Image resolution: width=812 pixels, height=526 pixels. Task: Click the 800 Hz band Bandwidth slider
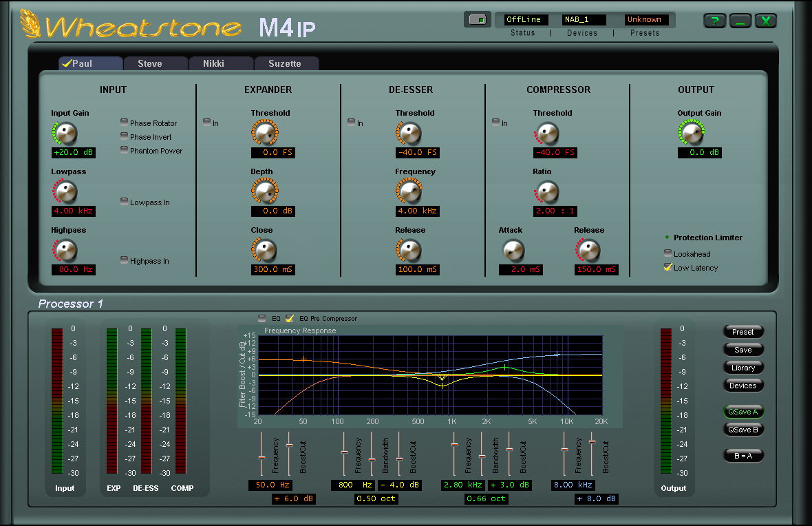pos(372,454)
